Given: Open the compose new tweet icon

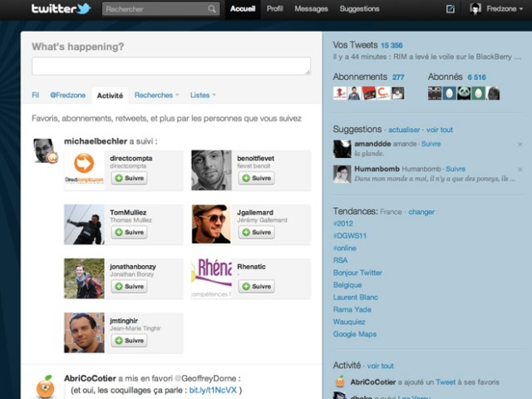Looking at the screenshot, I should pos(451,9).
